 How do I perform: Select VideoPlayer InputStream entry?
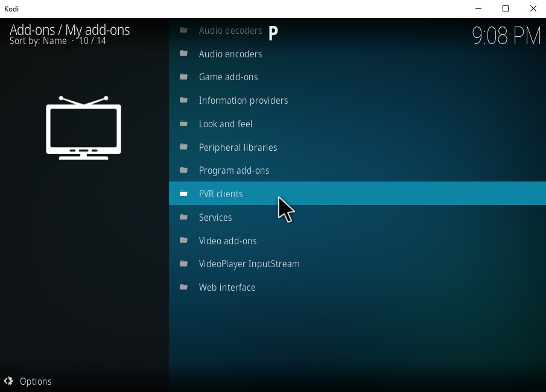249,264
